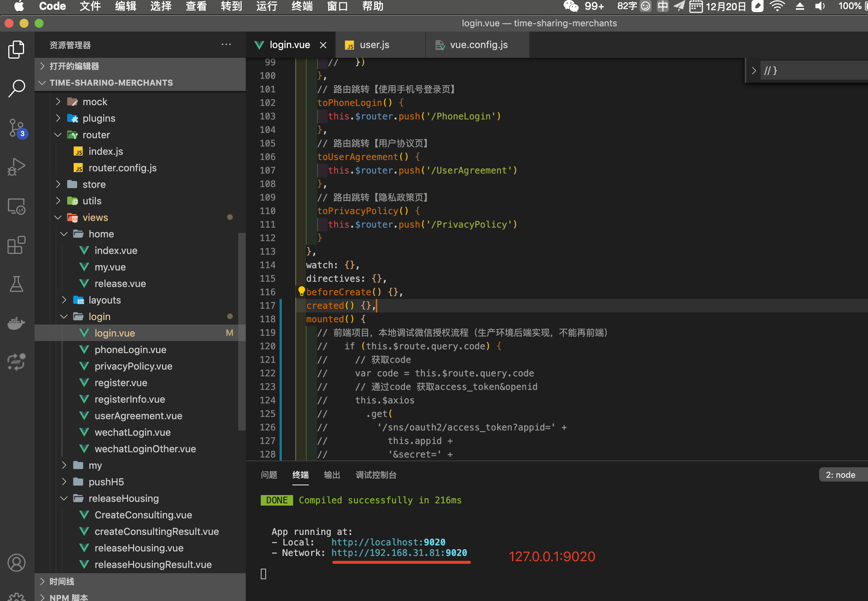Open Remote Explorer icon in activity bar
This screenshot has height=601, width=868.
17,206
